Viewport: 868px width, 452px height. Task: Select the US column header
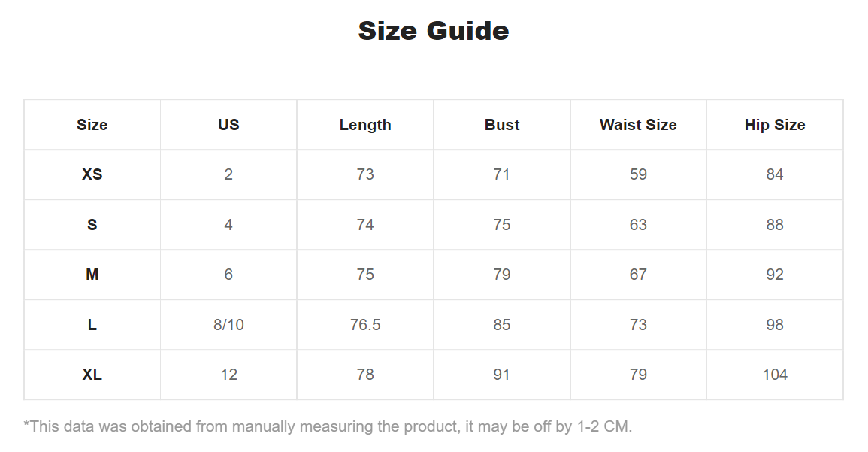(x=228, y=125)
